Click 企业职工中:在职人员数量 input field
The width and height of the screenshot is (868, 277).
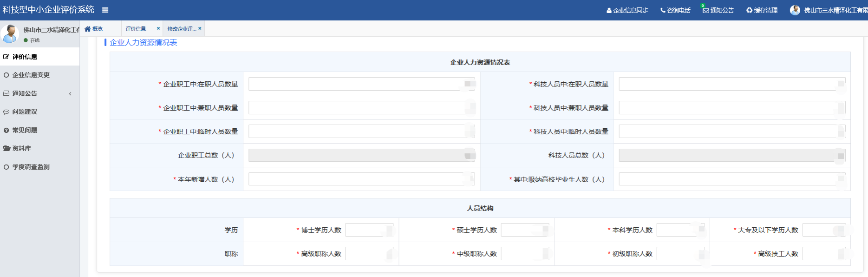[356, 84]
